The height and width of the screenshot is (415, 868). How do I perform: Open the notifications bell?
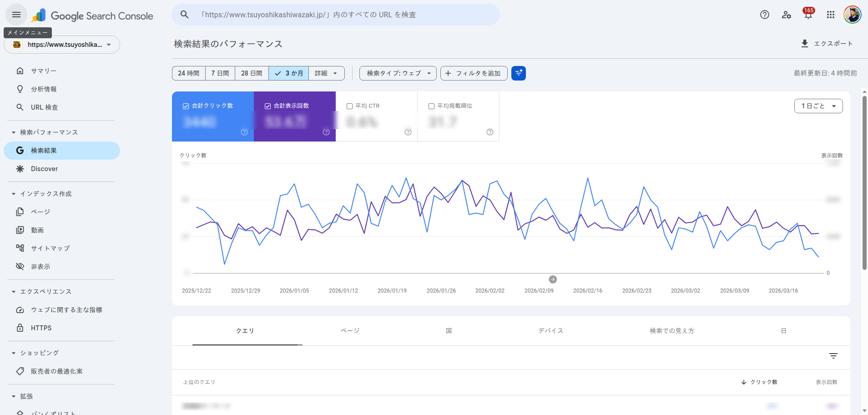click(x=808, y=15)
